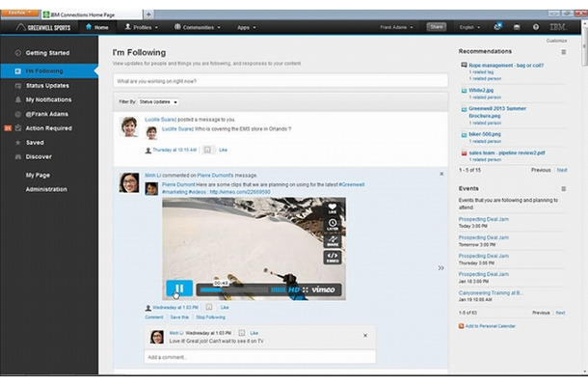This screenshot has height=386, width=588.
Task: Click the #Greenwell hashtag
Action: pyautogui.click(x=352, y=184)
